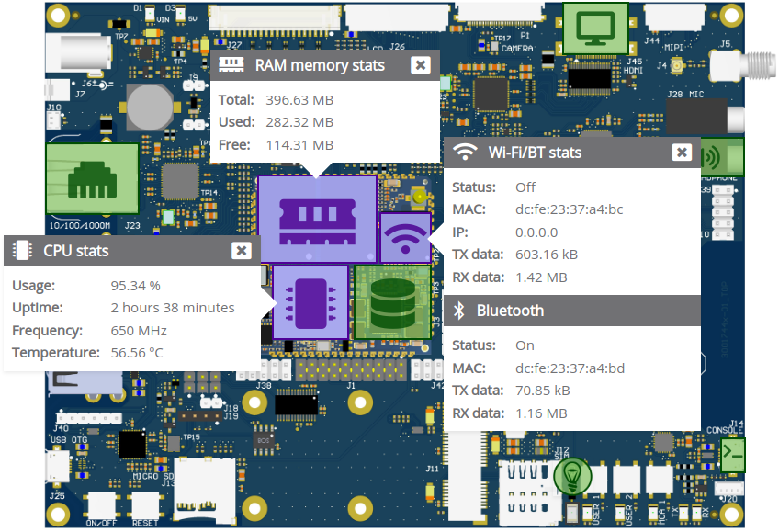Click the RESET button on the board
779x532 pixels.
[145, 506]
